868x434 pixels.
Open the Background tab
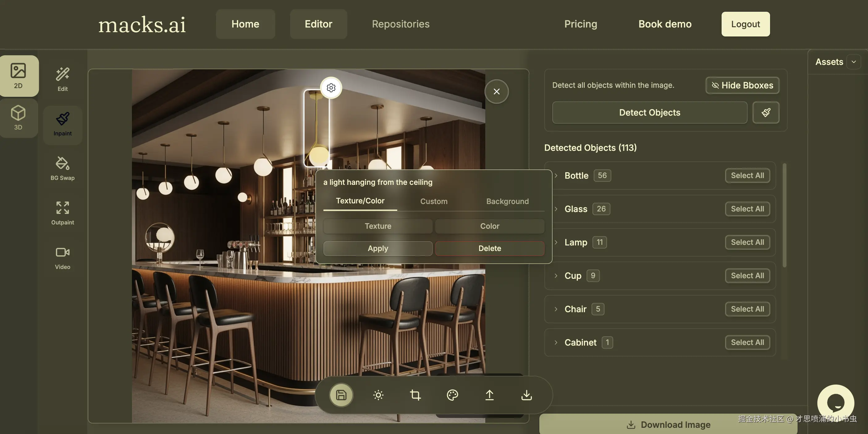click(x=507, y=201)
